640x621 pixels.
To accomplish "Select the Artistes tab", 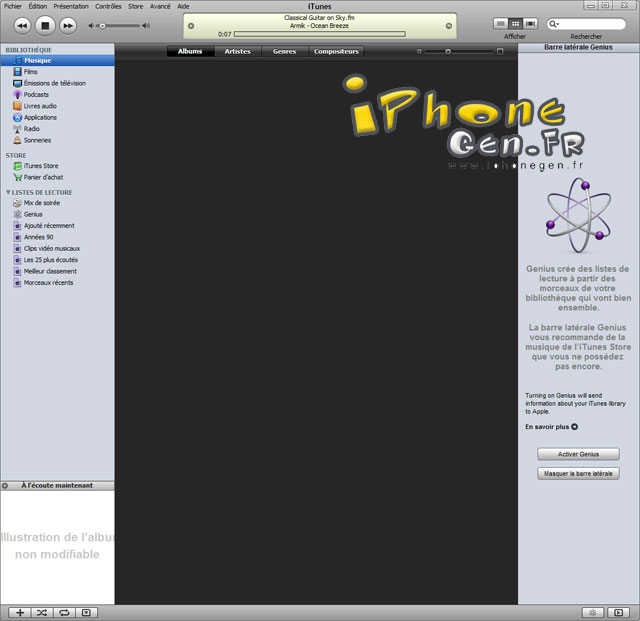I will [238, 51].
